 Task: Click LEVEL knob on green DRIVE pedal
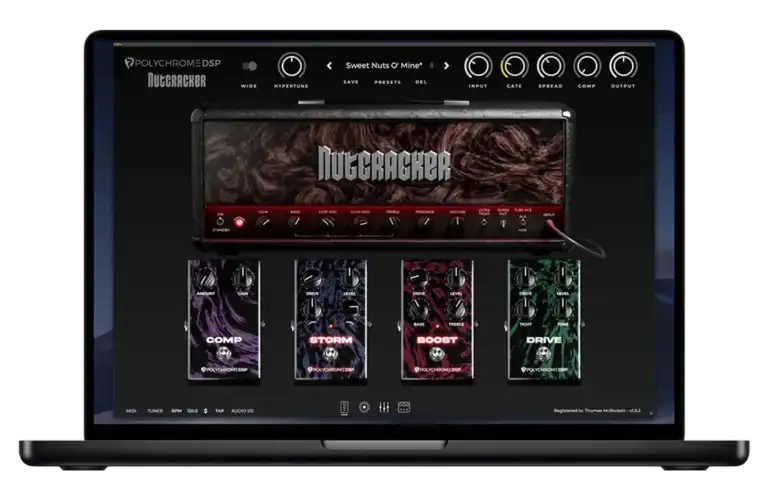tap(563, 279)
